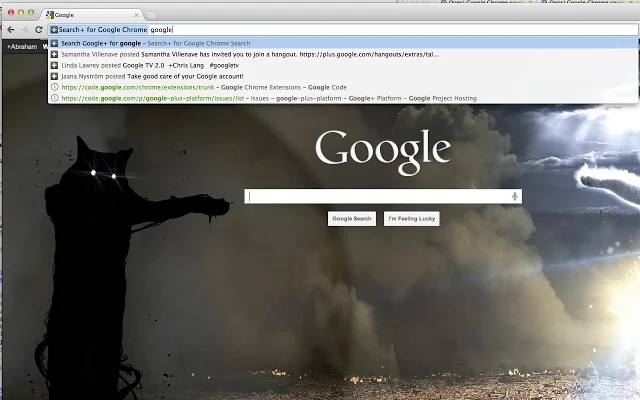Click the history clock icon for the chrome/extensions/trunk URL

pos(54,87)
